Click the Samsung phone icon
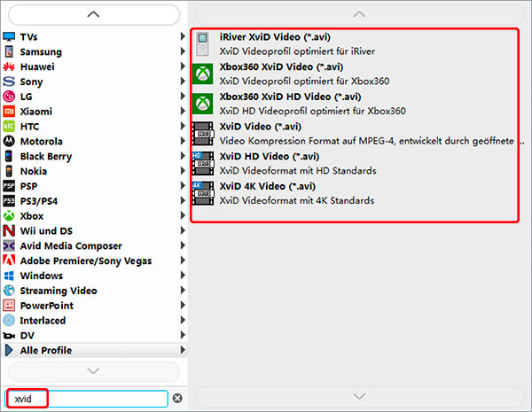Screen dimensions: 532x412 9,51
